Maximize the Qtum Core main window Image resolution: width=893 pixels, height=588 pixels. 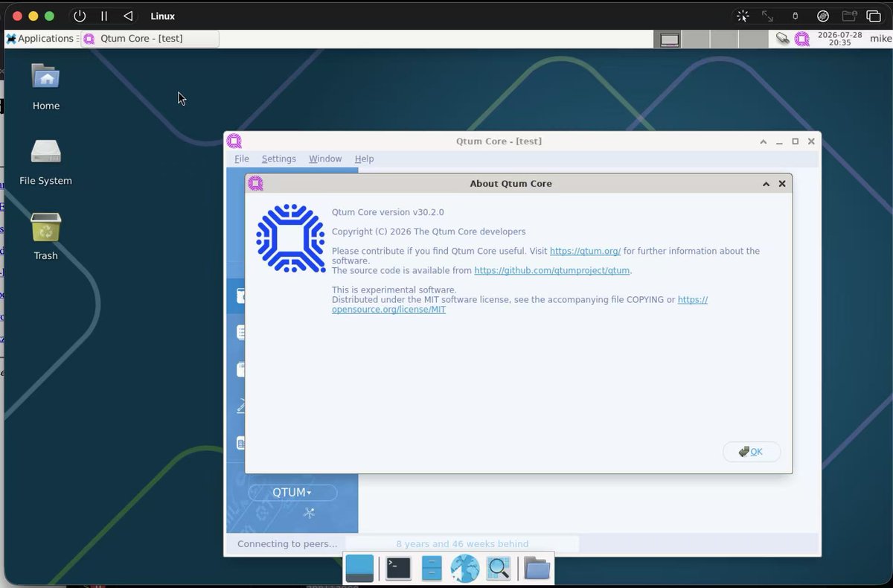[x=796, y=141]
